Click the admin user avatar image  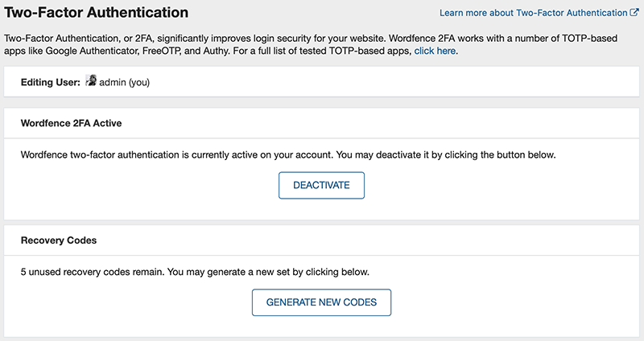coord(91,80)
